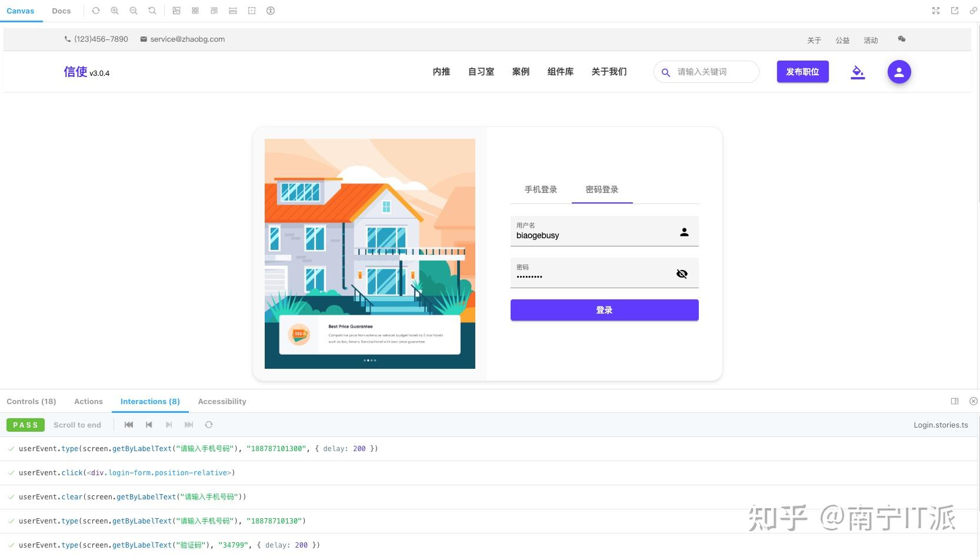Toggle the canvas grid overlay
Viewport: 980px width, 557px height.
pyautogui.click(x=194, y=10)
